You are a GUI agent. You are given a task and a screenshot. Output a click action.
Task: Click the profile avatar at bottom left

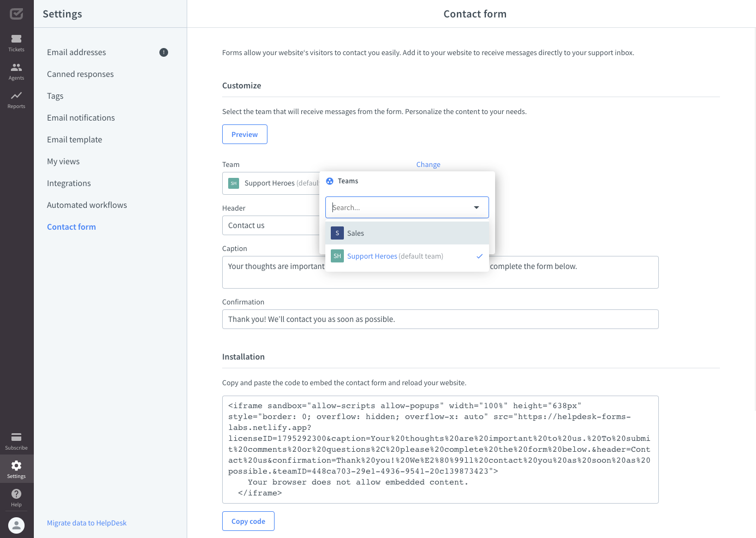point(16,525)
